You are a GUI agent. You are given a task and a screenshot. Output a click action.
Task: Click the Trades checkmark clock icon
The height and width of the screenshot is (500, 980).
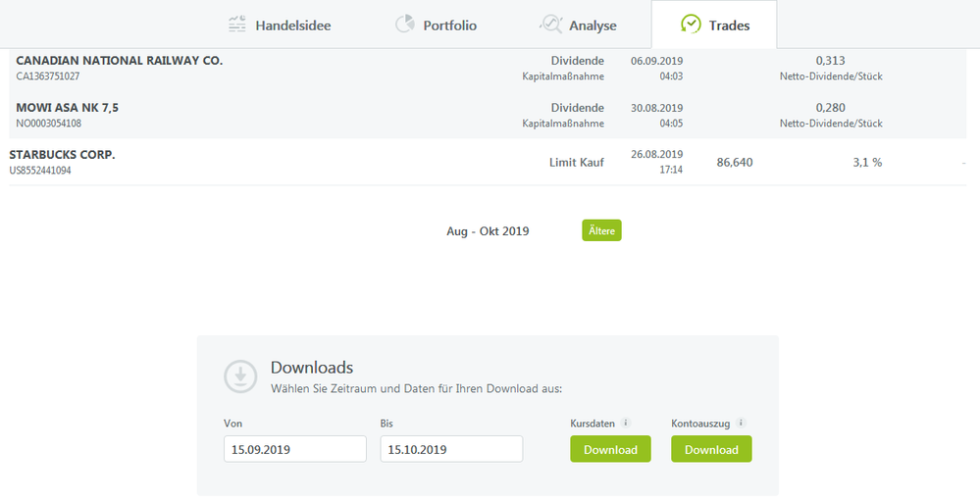pyautogui.click(x=692, y=25)
